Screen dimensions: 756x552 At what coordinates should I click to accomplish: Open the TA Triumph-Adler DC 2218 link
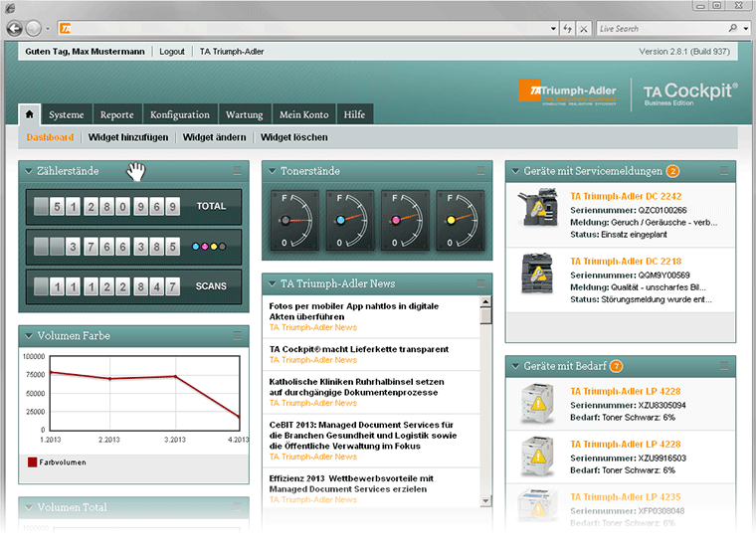[x=626, y=262]
